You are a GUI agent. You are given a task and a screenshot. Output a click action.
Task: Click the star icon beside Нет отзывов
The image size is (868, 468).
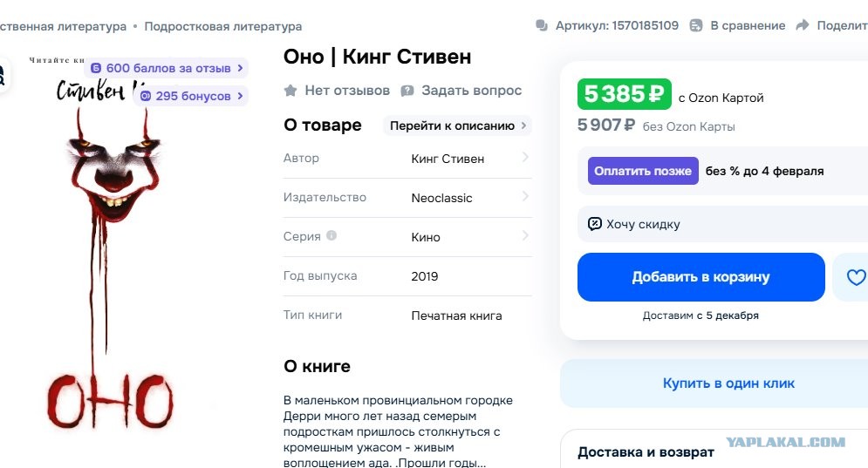(290, 91)
